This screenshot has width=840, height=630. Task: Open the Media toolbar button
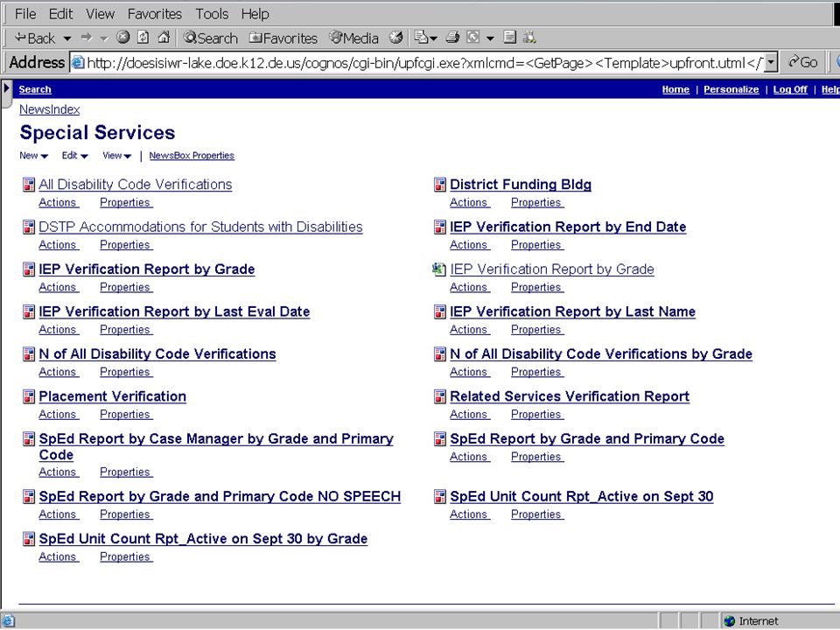coord(354,38)
